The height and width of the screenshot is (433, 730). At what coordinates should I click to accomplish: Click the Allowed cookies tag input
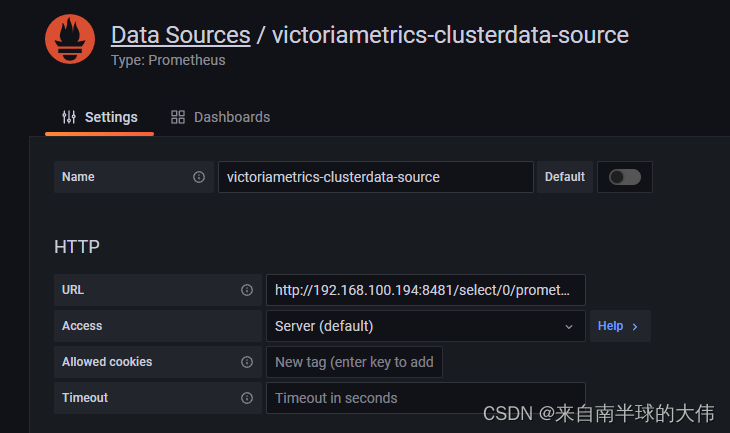pyautogui.click(x=354, y=362)
